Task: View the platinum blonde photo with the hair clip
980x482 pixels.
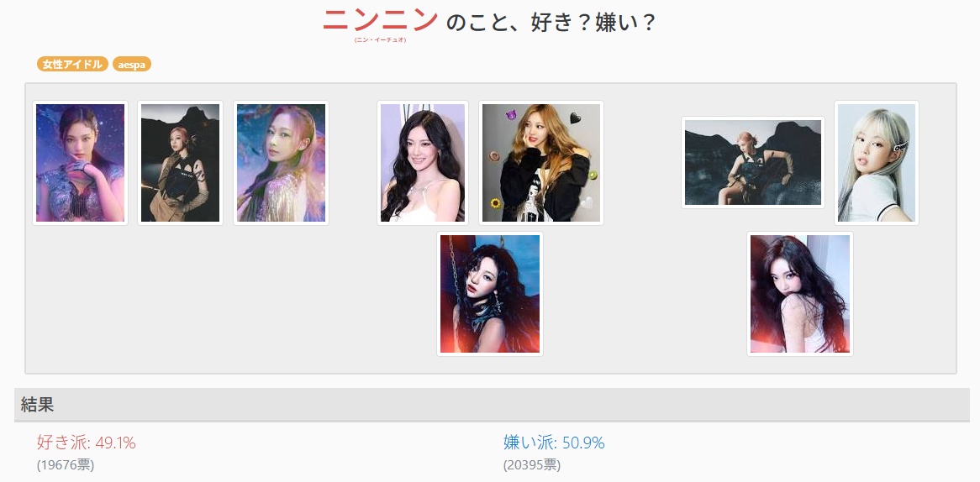Action: (x=877, y=163)
